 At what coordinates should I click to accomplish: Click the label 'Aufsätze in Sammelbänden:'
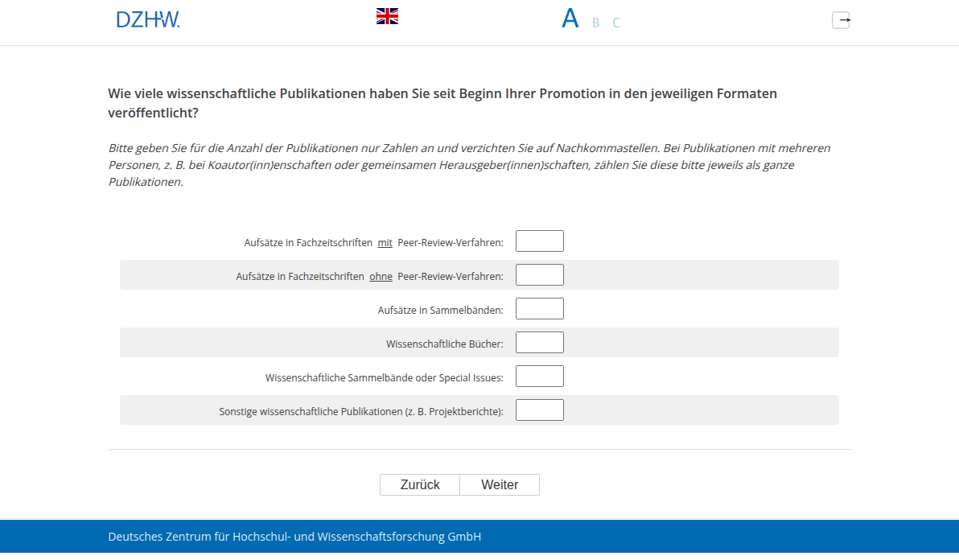coord(440,310)
